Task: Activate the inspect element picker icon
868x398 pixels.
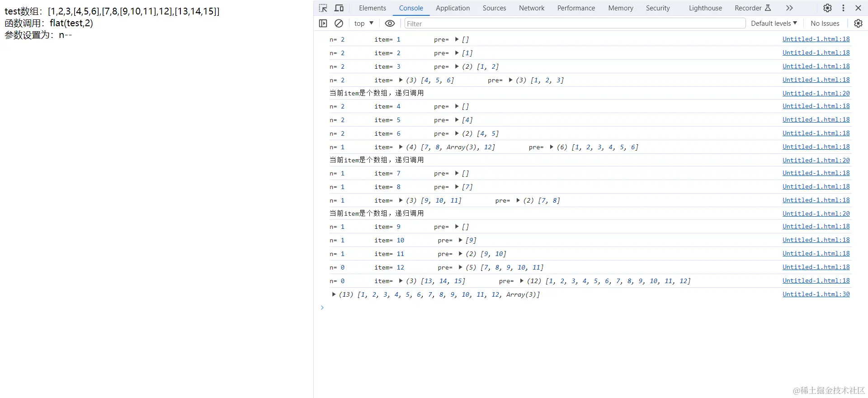Action: pyautogui.click(x=323, y=8)
